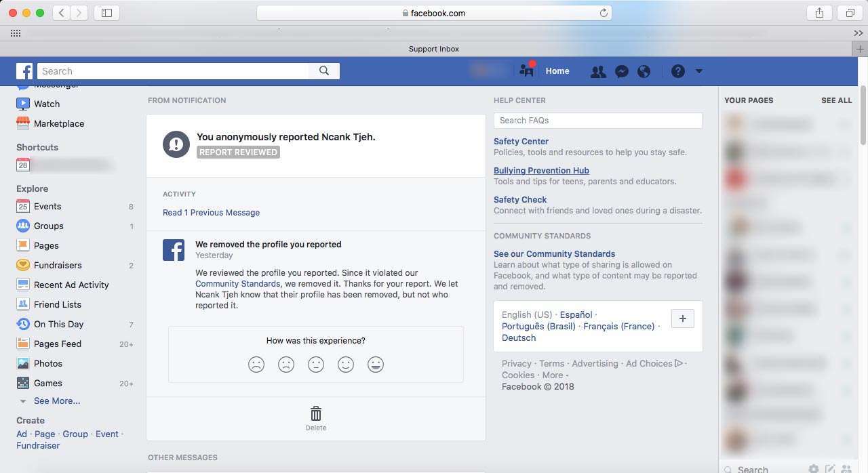
Task: Select the saddest face rating
Action: [256, 365]
